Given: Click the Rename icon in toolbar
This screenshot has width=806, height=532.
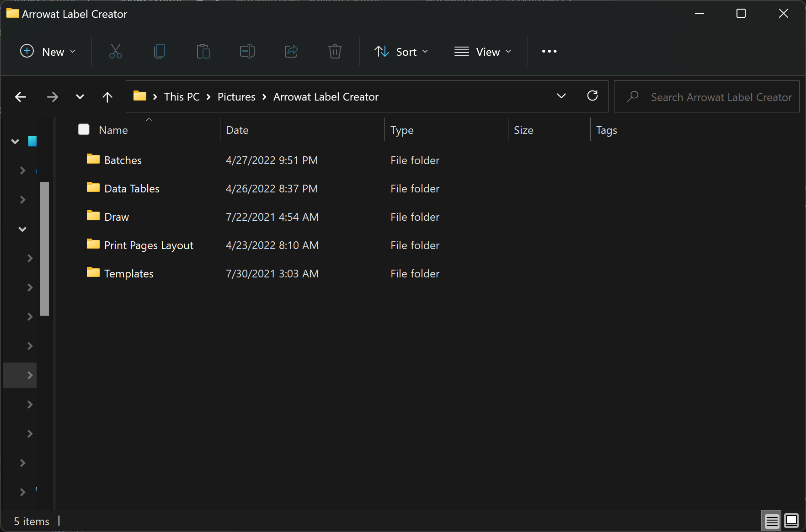Looking at the screenshot, I should coord(247,51).
